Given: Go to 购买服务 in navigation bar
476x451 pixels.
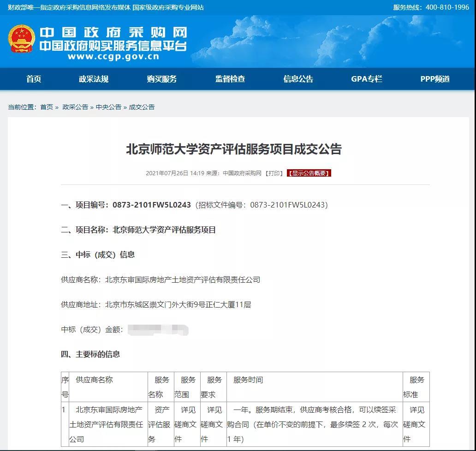Looking at the screenshot, I should tap(162, 79).
